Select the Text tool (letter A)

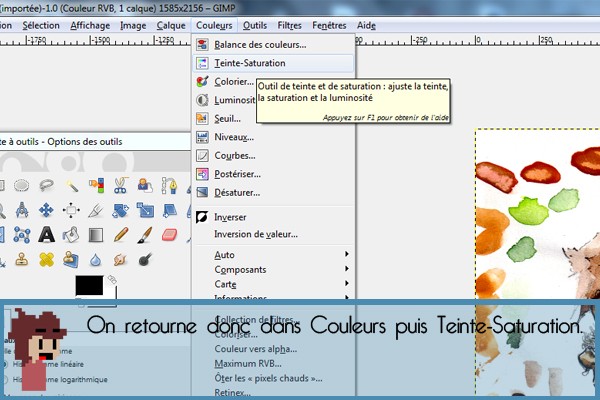click(x=47, y=235)
